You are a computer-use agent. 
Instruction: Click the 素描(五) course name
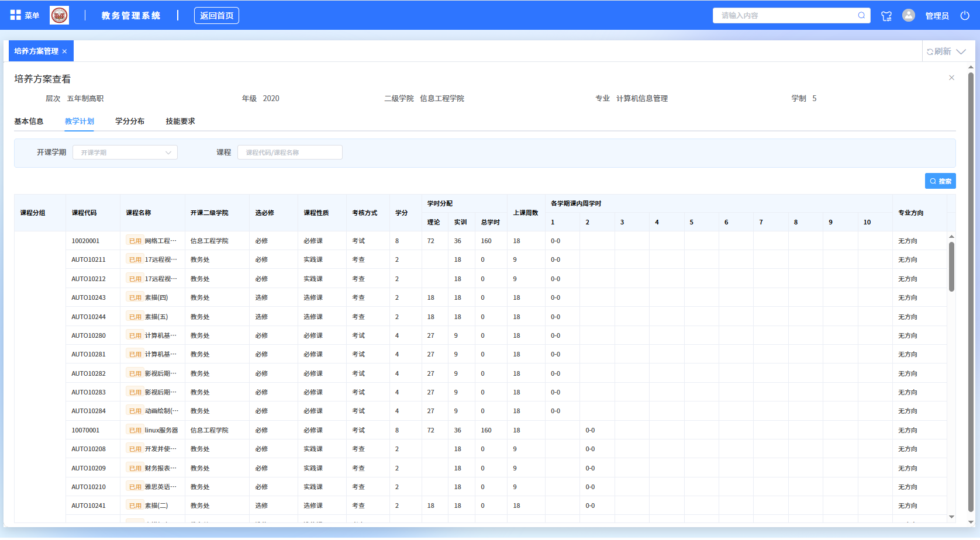[x=156, y=317]
